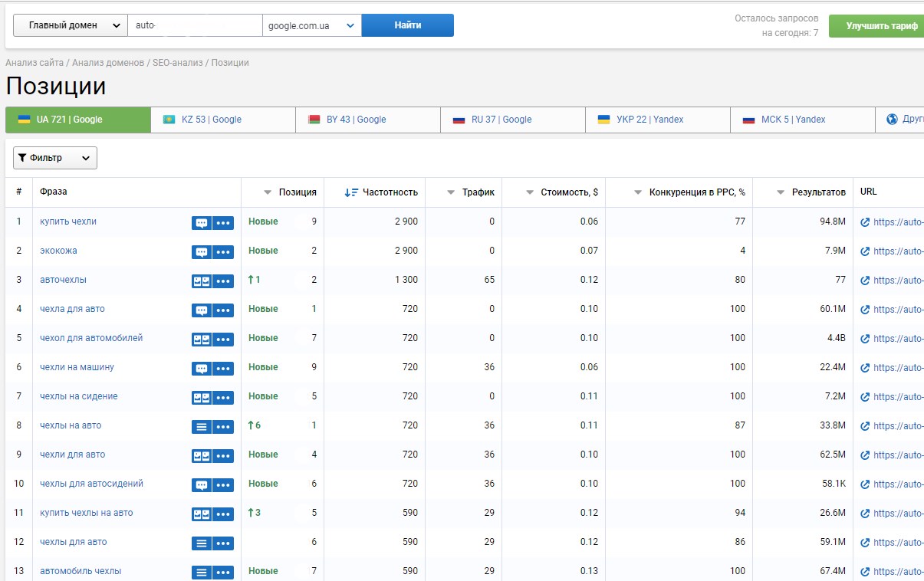
Task: Click SERP icon for чехлы для автосидений
Action: coord(202,485)
